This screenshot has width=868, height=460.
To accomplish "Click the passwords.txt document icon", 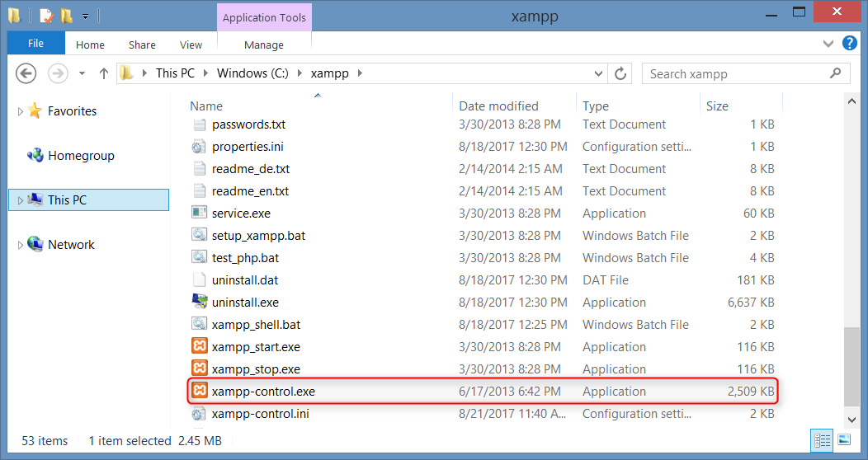I will click(x=200, y=124).
